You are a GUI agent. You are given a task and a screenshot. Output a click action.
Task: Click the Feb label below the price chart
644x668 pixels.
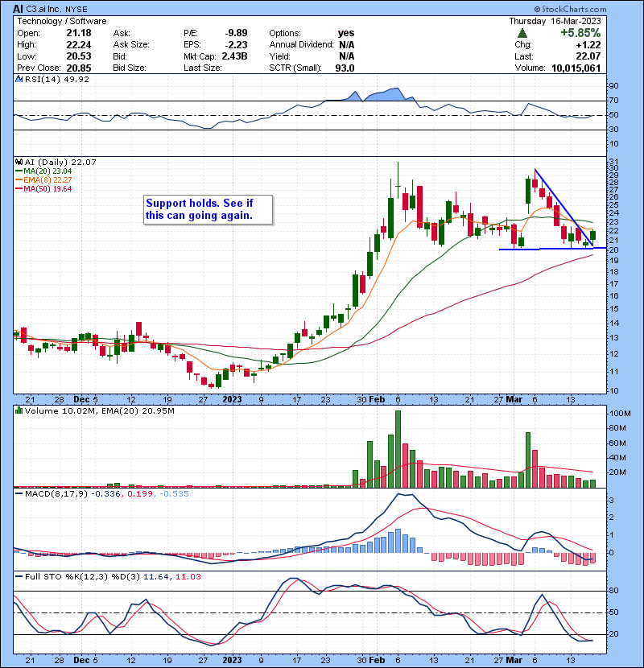377,399
